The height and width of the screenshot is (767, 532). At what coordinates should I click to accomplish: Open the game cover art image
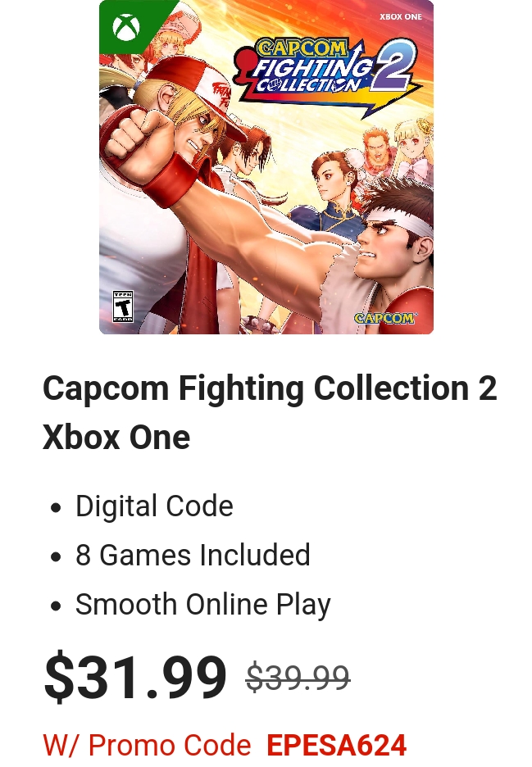click(266, 167)
